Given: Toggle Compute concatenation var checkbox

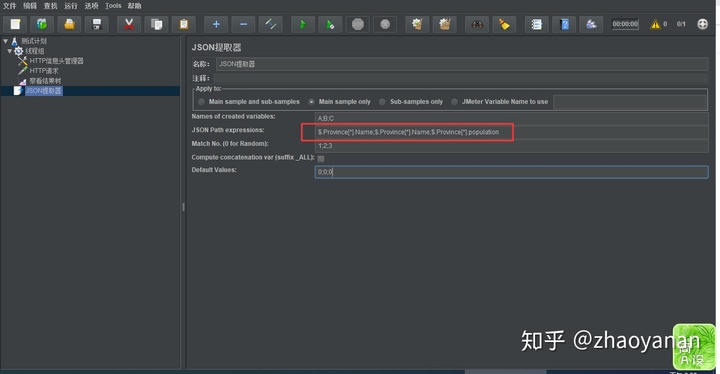Looking at the screenshot, I should pyautogui.click(x=321, y=159).
